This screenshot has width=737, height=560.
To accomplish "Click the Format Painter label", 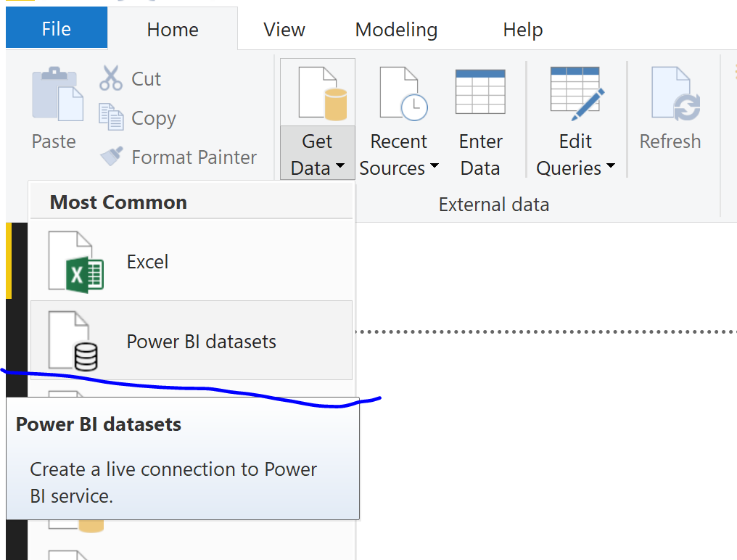I will pyautogui.click(x=194, y=157).
